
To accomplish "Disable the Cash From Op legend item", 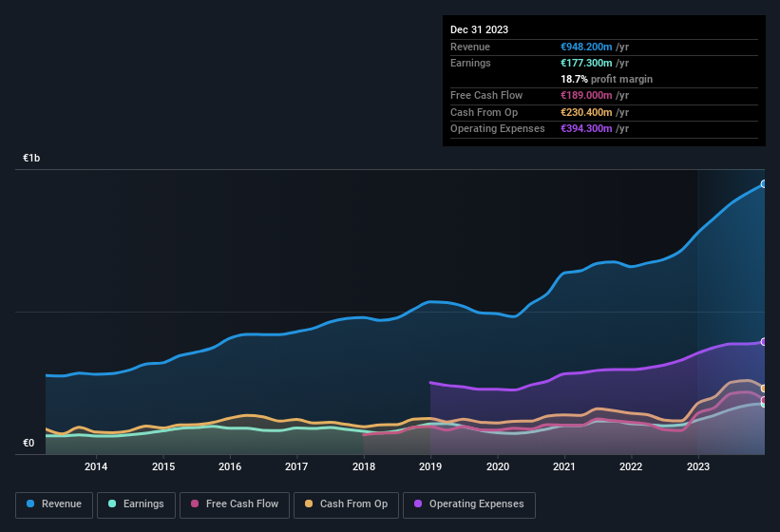I will tap(344, 504).
